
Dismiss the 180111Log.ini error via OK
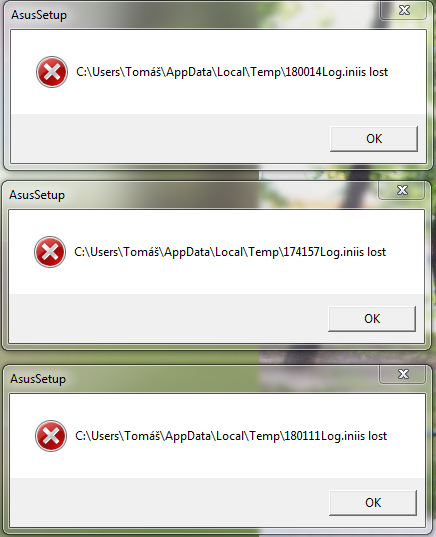coord(373,503)
